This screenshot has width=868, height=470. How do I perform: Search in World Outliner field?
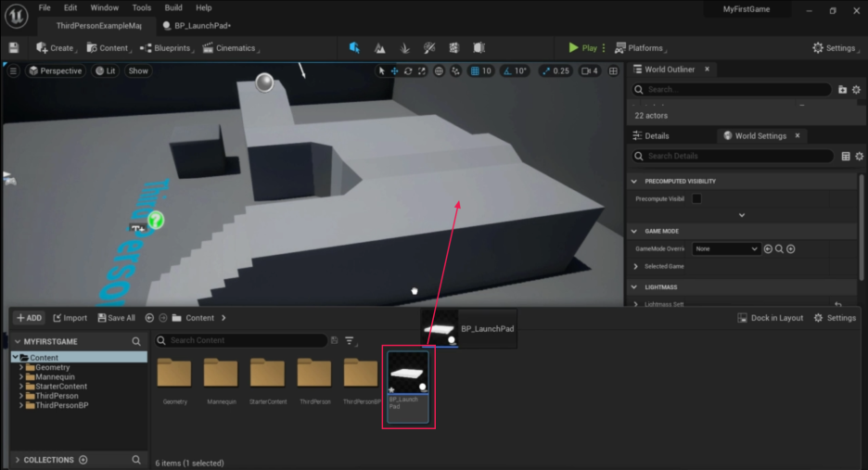732,89
